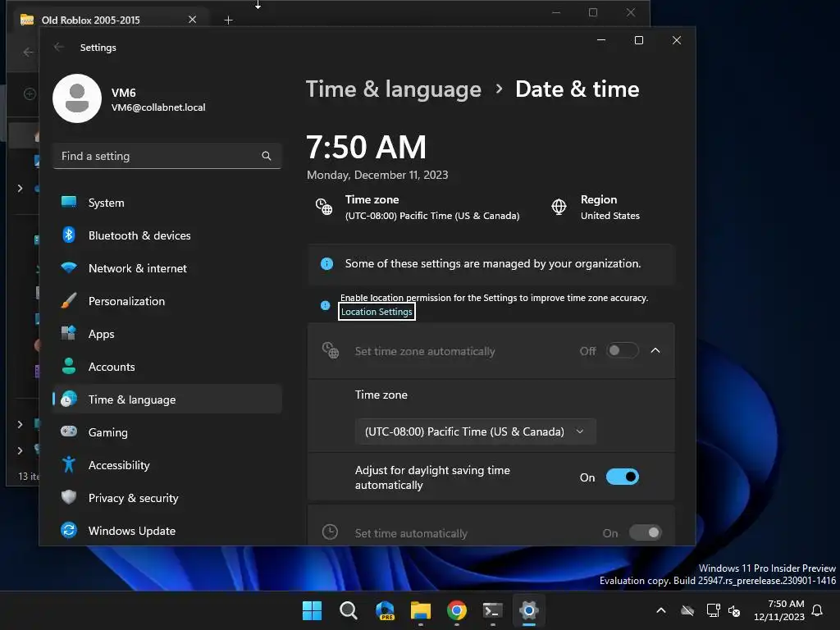
Task: Open the Pacific Time zone dropdown
Action: (x=475, y=431)
